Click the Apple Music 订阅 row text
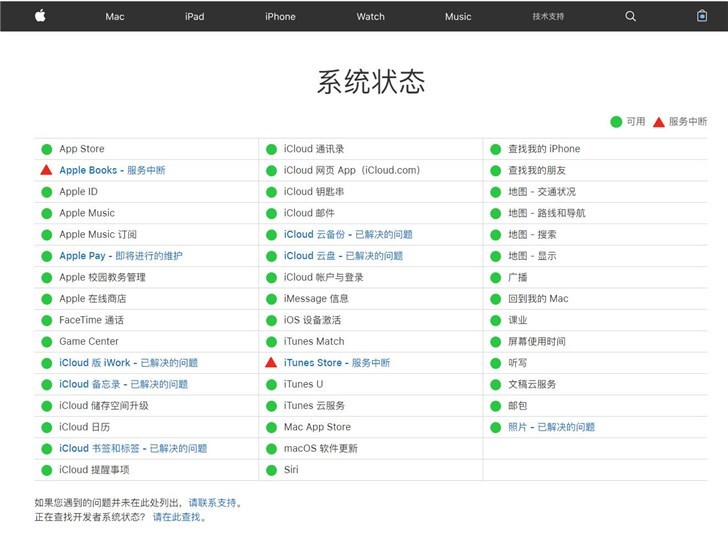Screen dimensions: 728x536 [98, 235]
